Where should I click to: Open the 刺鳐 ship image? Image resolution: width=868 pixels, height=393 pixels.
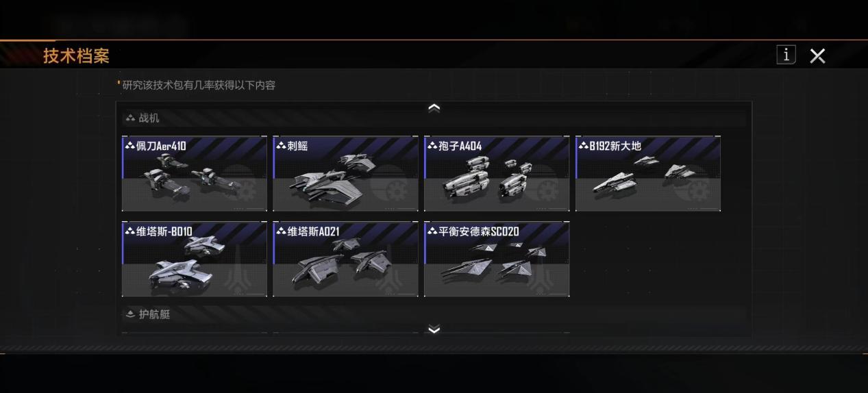pyautogui.click(x=345, y=173)
